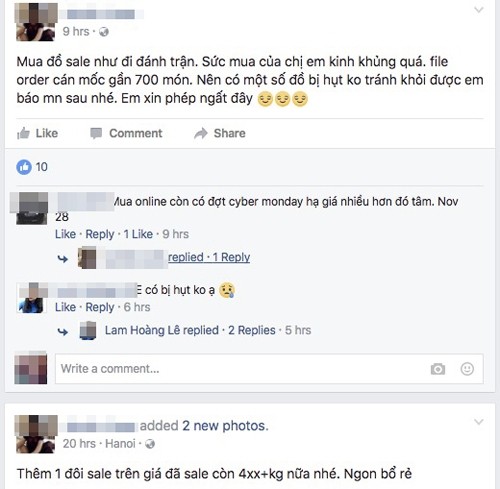
Task: Open the '2 new photos' link
Action: pyautogui.click(x=225, y=426)
